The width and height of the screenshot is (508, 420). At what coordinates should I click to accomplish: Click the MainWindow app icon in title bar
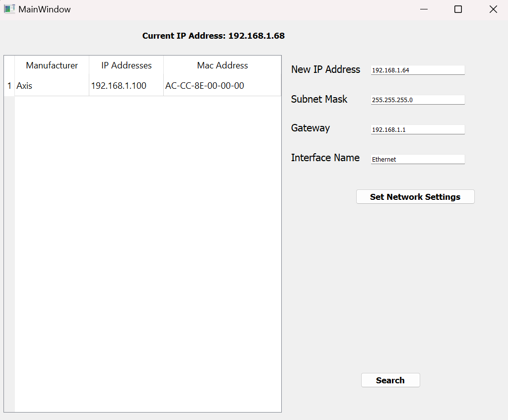click(x=9, y=9)
